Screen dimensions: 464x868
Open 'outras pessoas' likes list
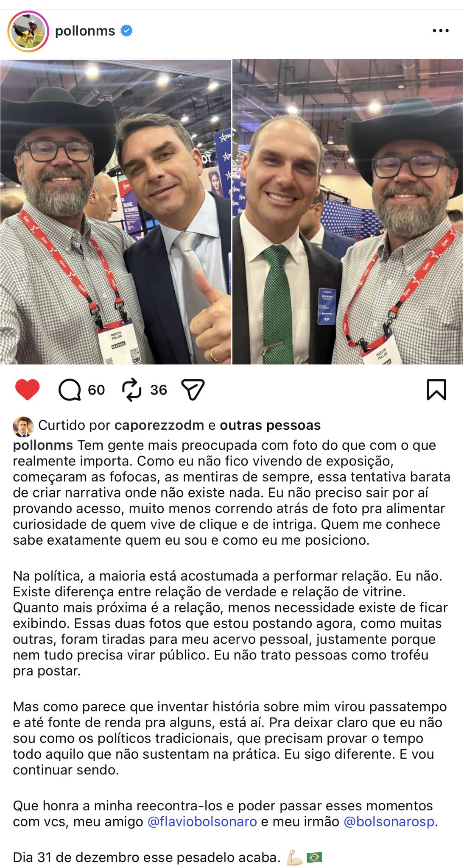pyautogui.click(x=270, y=425)
